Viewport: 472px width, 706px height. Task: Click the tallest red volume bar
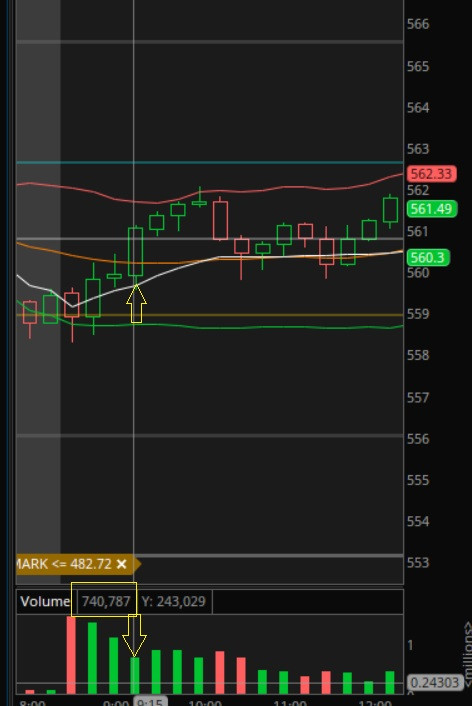pos(71,655)
